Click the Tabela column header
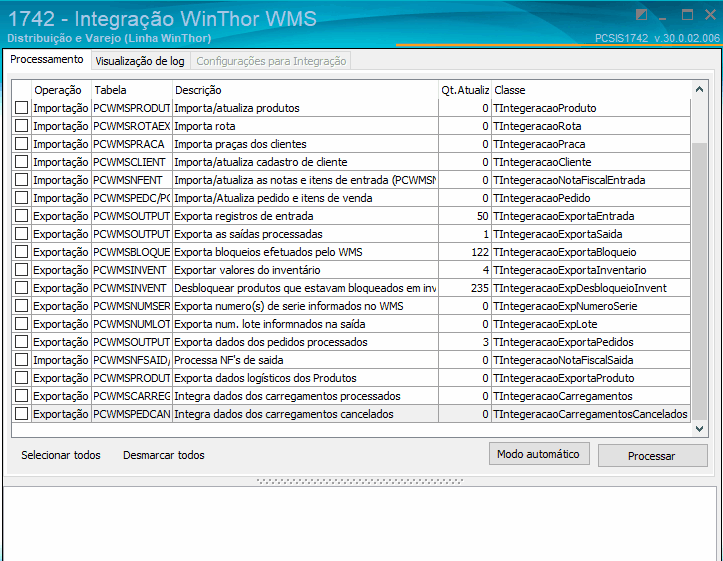The width and height of the screenshot is (723, 561). pos(132,90)
